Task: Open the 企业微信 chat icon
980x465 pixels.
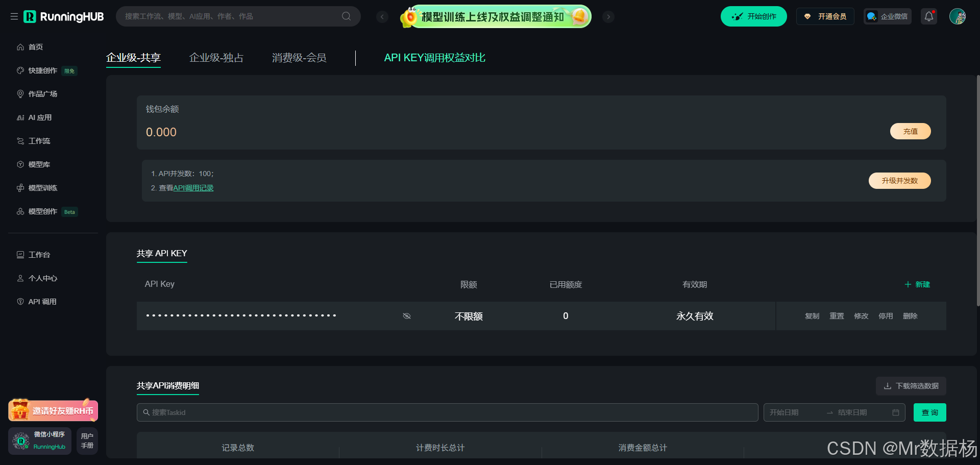Action: coord(871,16)
